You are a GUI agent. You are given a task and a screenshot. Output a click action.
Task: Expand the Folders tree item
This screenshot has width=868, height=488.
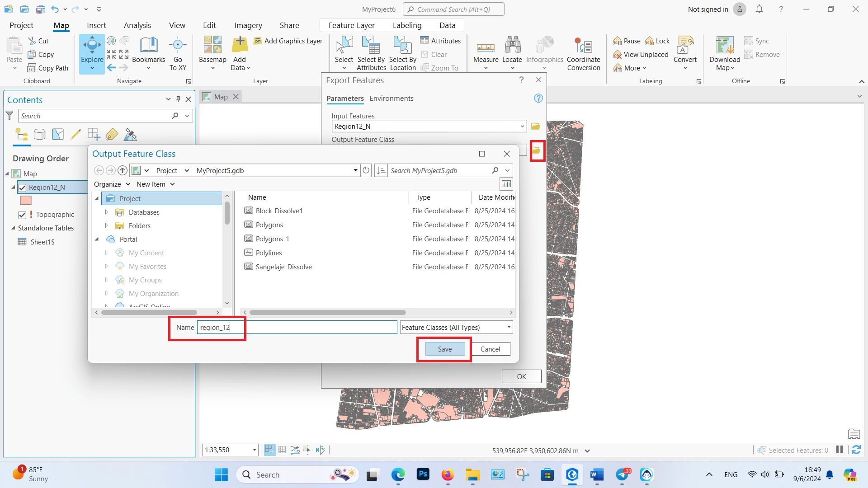tap(107, 225)
